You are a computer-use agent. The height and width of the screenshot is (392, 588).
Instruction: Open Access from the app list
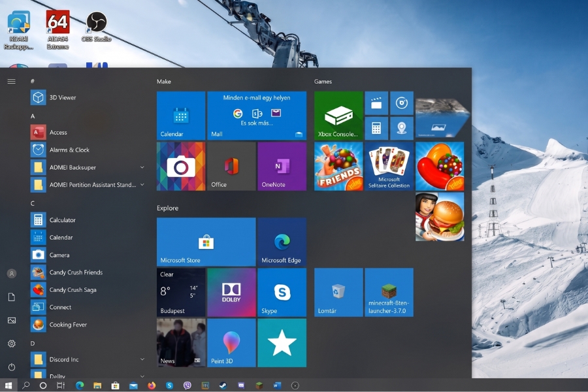click(88, 133)
